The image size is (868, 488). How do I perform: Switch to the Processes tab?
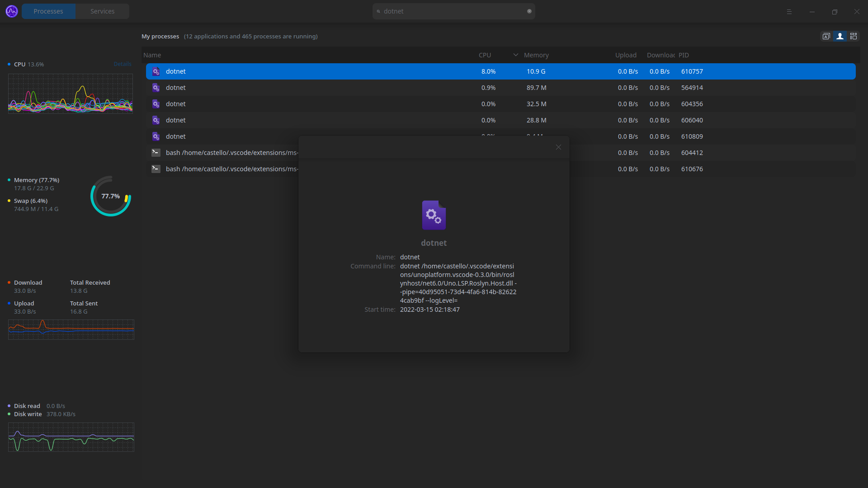tap(48, 11)
